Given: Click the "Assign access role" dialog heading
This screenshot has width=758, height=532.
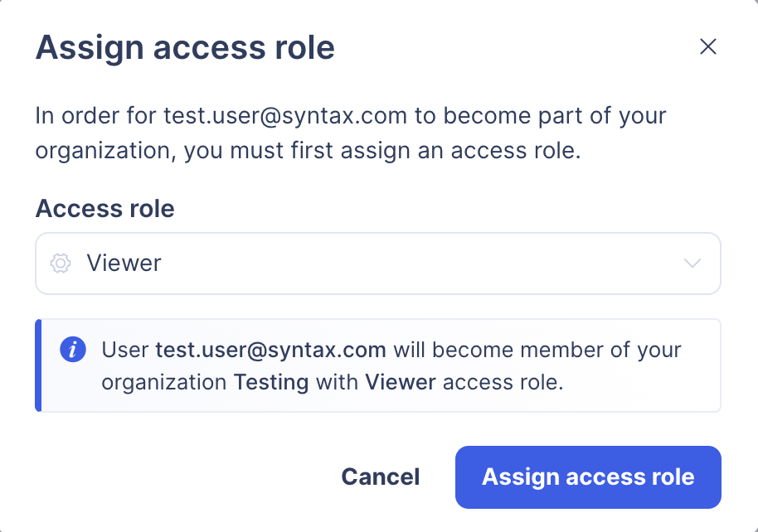Looking at the screenshot, I should coord(185,48).
